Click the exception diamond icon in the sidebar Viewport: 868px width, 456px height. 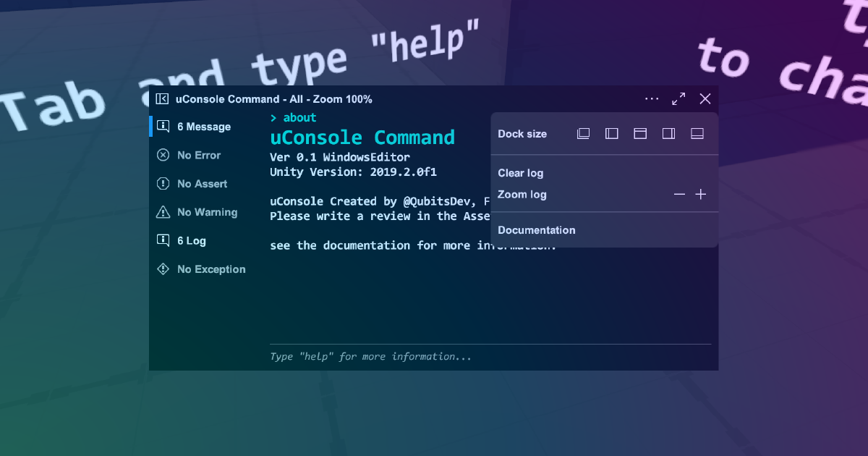162,269
